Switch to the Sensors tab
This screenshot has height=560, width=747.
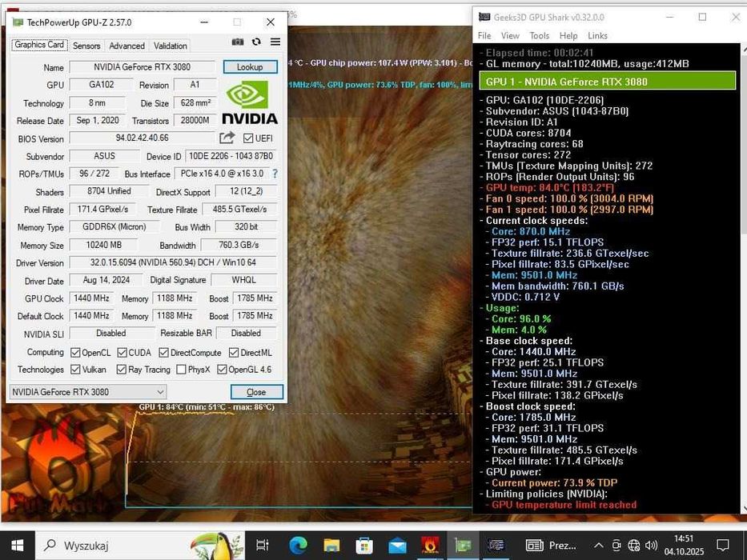(86, 46)
